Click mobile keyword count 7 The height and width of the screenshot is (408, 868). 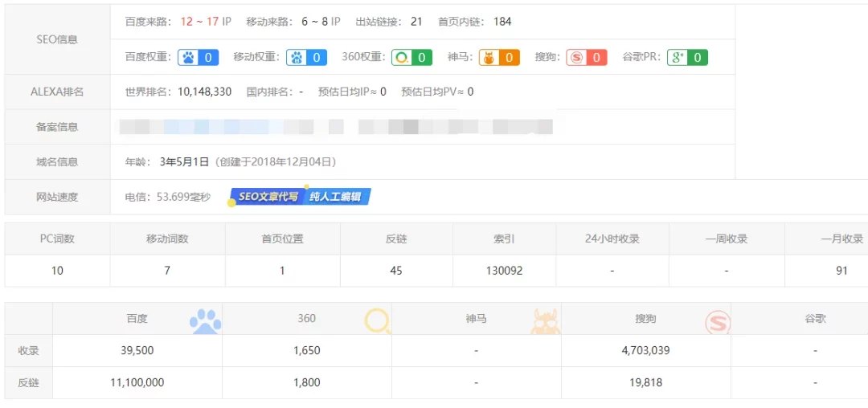click(167, 271)
